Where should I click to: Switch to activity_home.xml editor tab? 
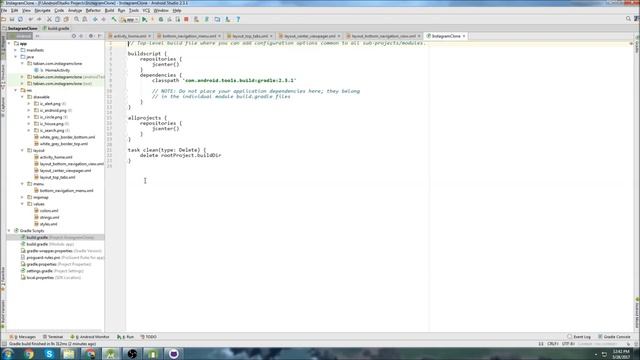click(129, 36)
